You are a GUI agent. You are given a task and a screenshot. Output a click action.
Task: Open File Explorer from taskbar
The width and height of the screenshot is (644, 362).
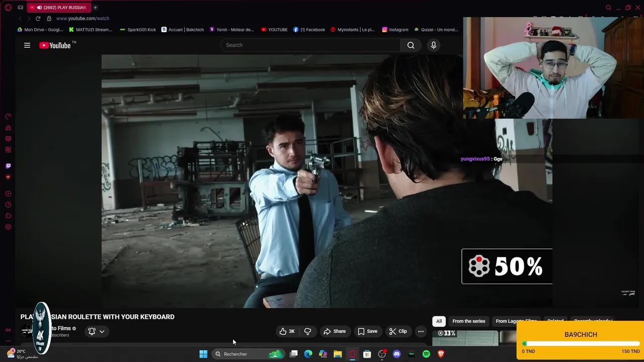coord(338,354)
